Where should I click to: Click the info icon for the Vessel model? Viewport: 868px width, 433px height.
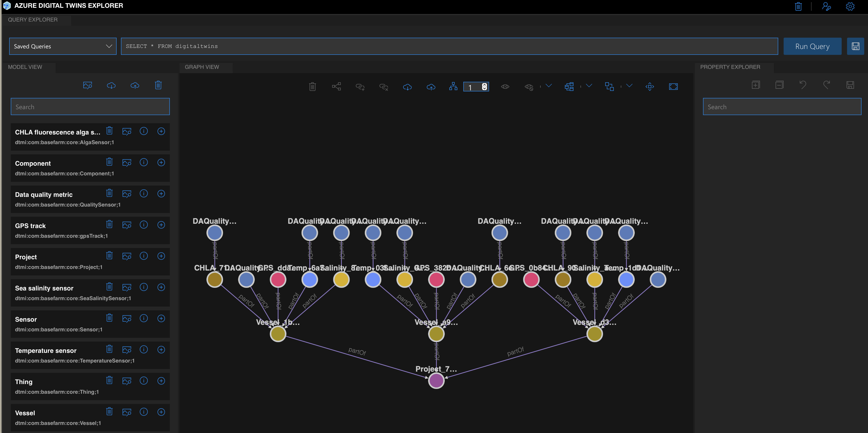tap(144, 412)
